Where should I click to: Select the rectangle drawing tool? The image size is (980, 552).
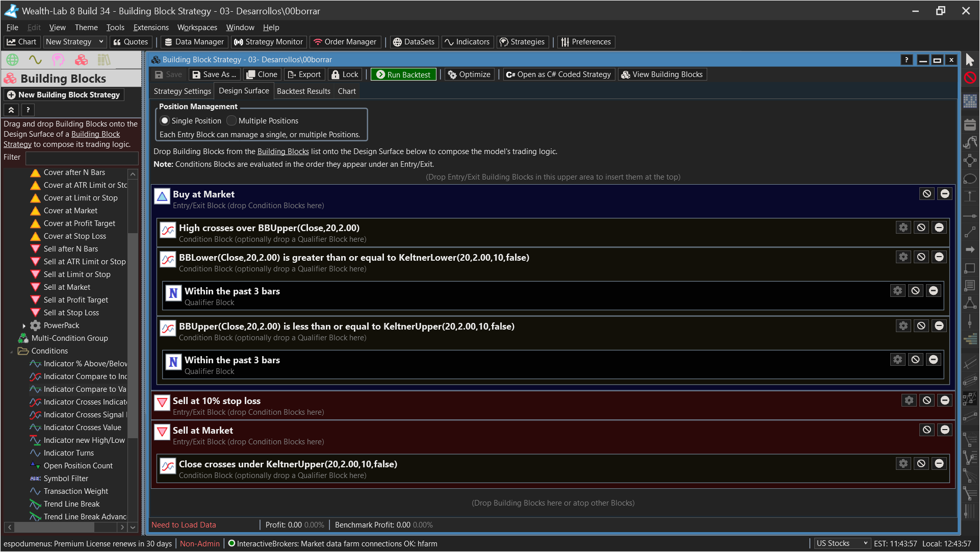click(970, 268)
